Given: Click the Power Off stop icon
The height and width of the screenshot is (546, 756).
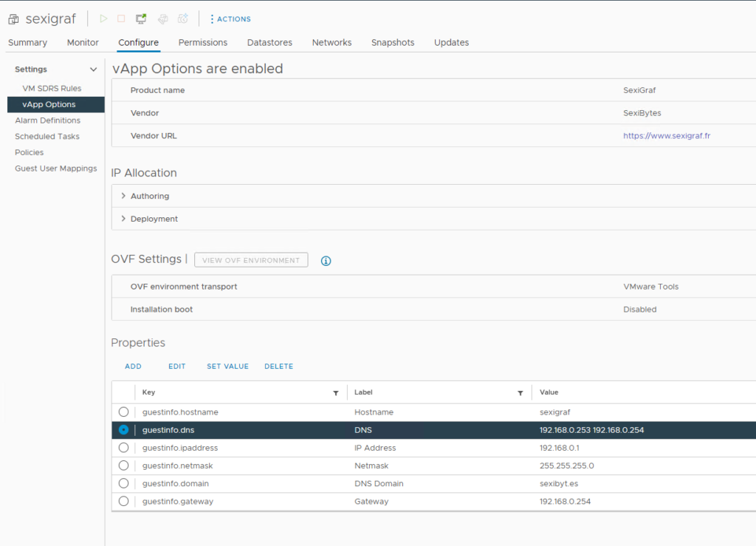Looking at the screenshot, I should [x=122, y=18].
